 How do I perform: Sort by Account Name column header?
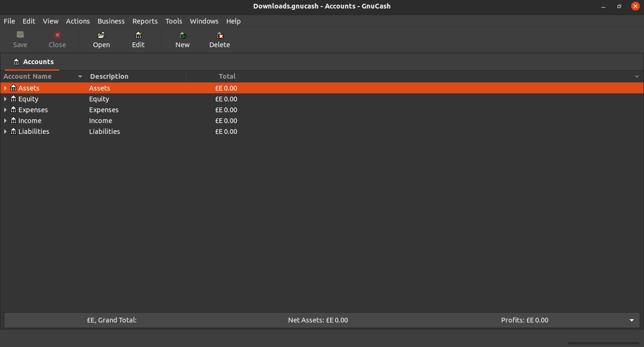[x=43, y=76]
